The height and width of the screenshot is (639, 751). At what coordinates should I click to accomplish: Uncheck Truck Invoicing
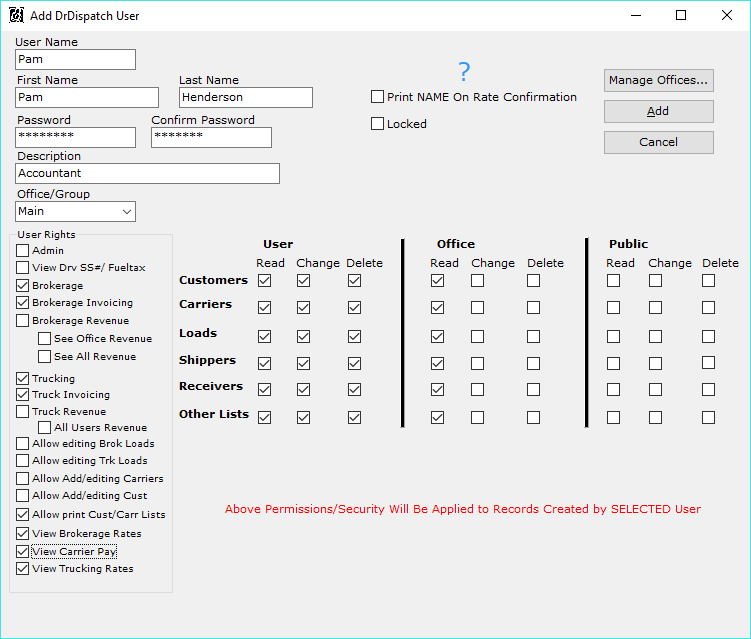23,395
